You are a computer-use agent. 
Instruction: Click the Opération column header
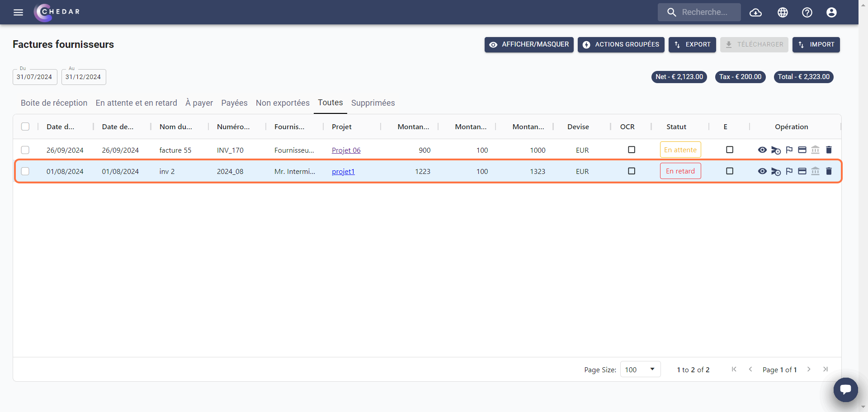[x=791, y=126]
